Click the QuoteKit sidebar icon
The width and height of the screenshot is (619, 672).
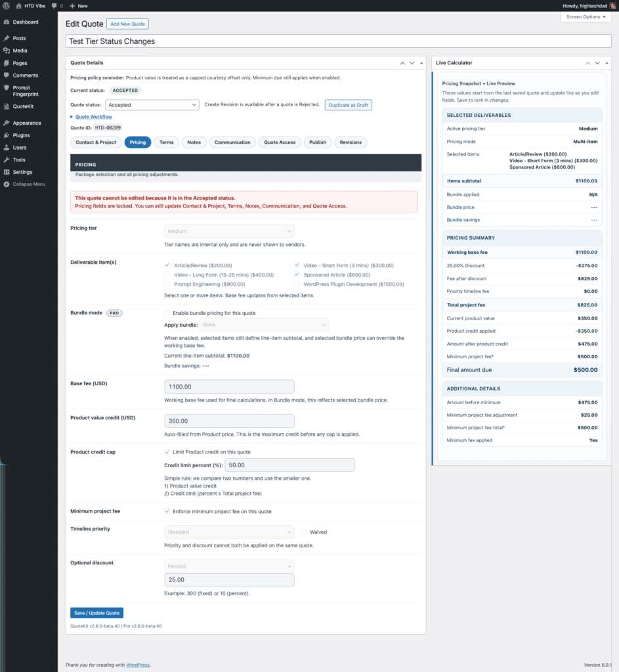[x=7, y=106]
